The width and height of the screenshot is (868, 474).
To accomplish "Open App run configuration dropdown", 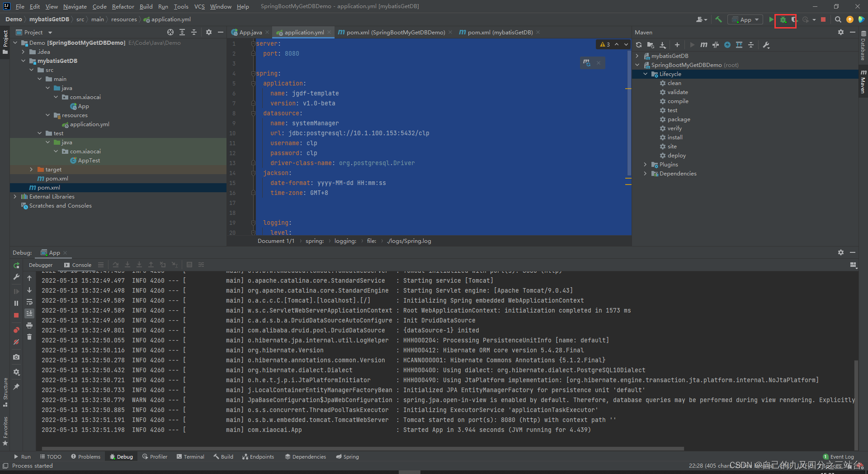I will click(x=745, y=19).
